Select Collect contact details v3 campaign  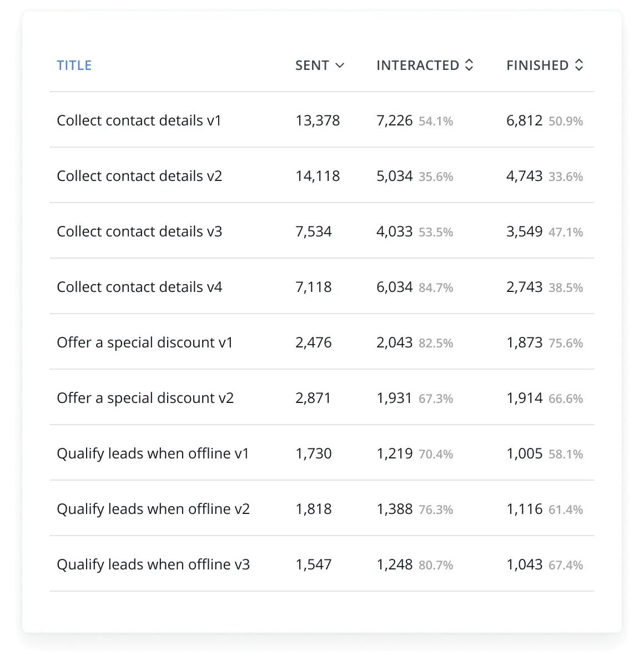(x=139, y=231)
